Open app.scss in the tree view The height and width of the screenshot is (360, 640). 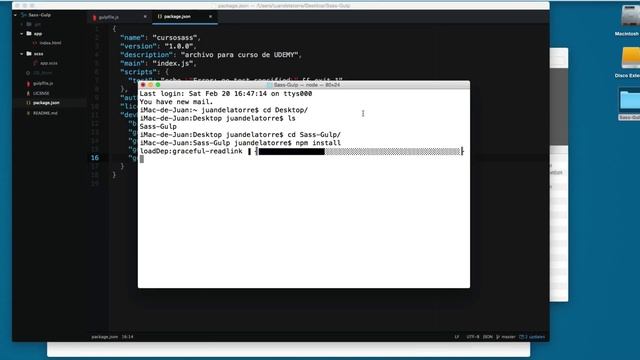tap(49, 63)
